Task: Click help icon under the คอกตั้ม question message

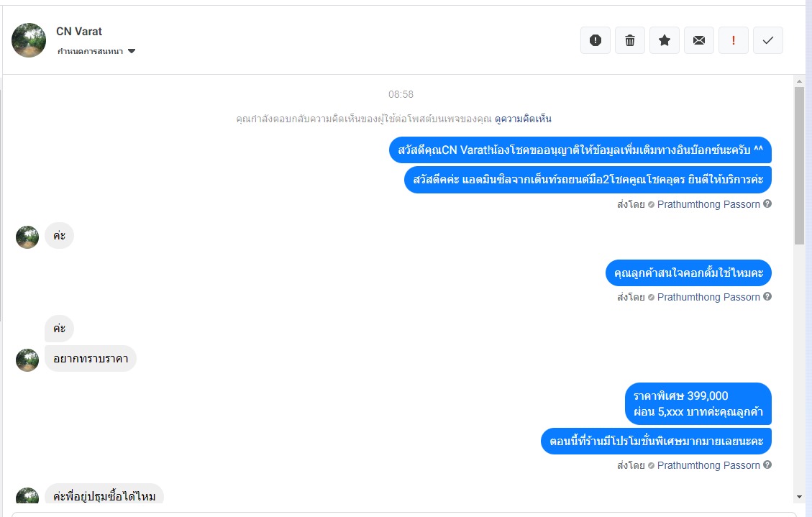Action: (767, 296)
